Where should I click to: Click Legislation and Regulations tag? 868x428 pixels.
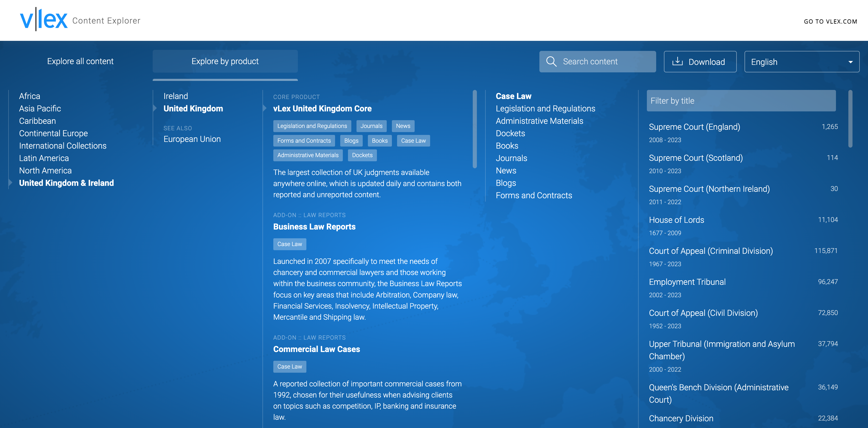tap(312, 126)
